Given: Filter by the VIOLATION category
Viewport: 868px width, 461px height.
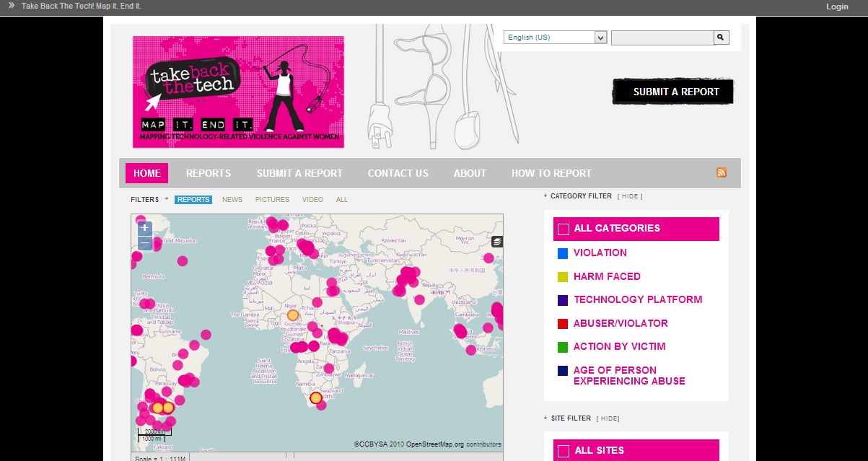Looking at the screenshot, I should 600,253.
